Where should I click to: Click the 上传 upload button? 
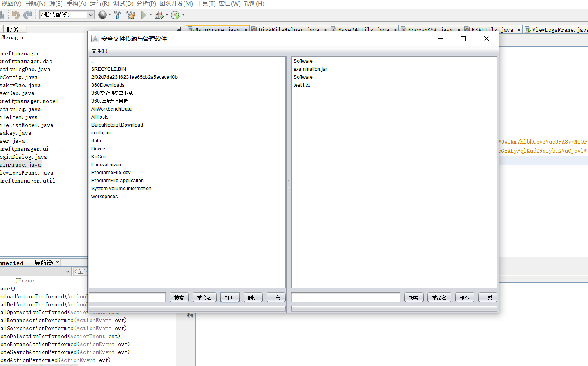pyautogui.click(x=276, y=298)
